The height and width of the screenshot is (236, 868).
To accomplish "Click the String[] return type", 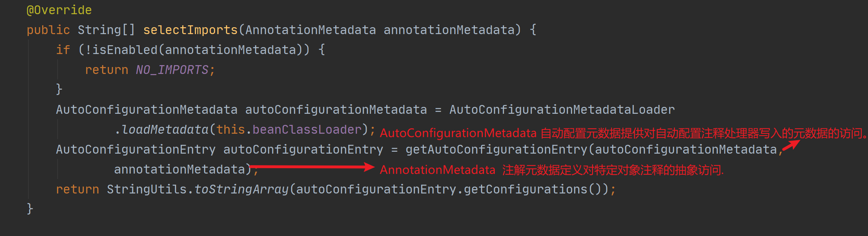I will coord(106,30).
